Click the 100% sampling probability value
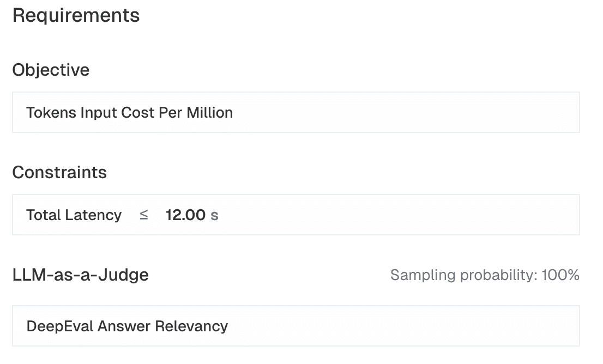 560,275
